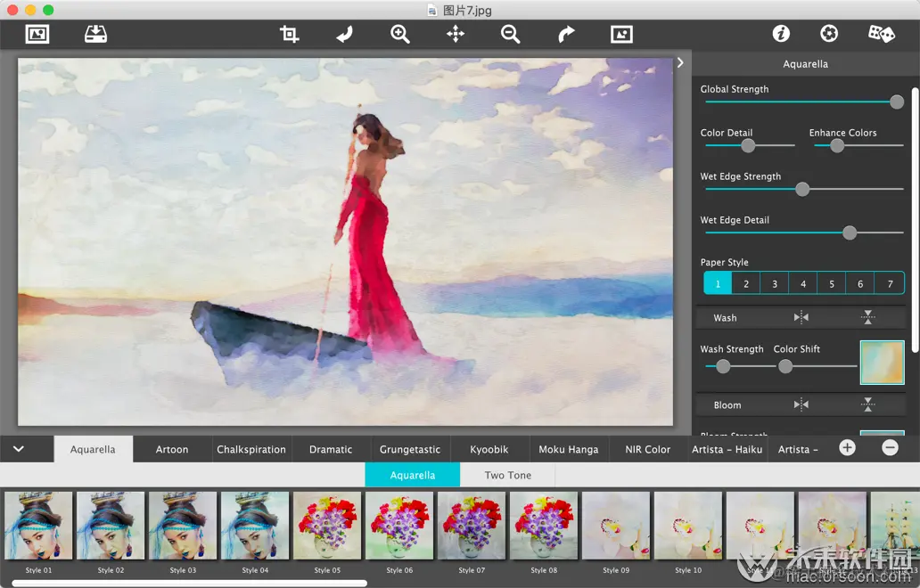Apply Style 06 preset thumbnail
920x588 pixels.
point(399,526)
